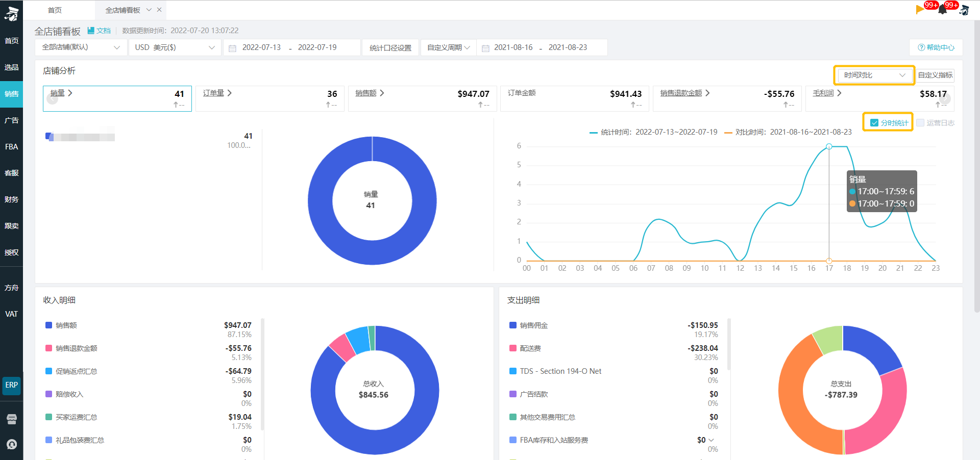Open the 首页 sidebar item

pos(11,41)
